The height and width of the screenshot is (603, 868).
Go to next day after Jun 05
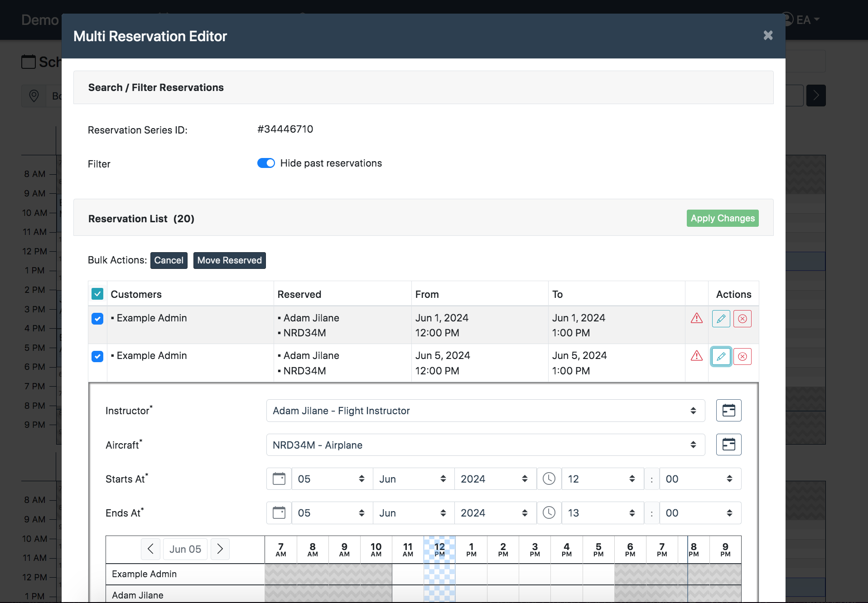tap(220, 549)
